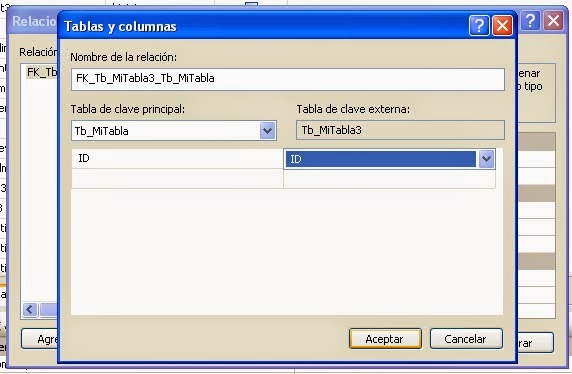
Task: Select the FK_Tb relationship in Relaciones list
Action: tap(42, 72)
